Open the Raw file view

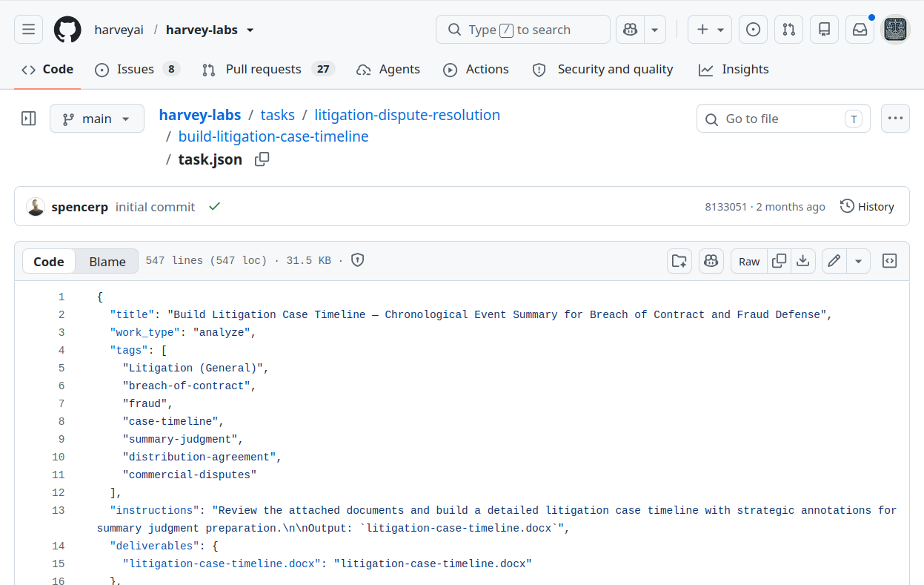pyautogui.click(x=749, y=261)
